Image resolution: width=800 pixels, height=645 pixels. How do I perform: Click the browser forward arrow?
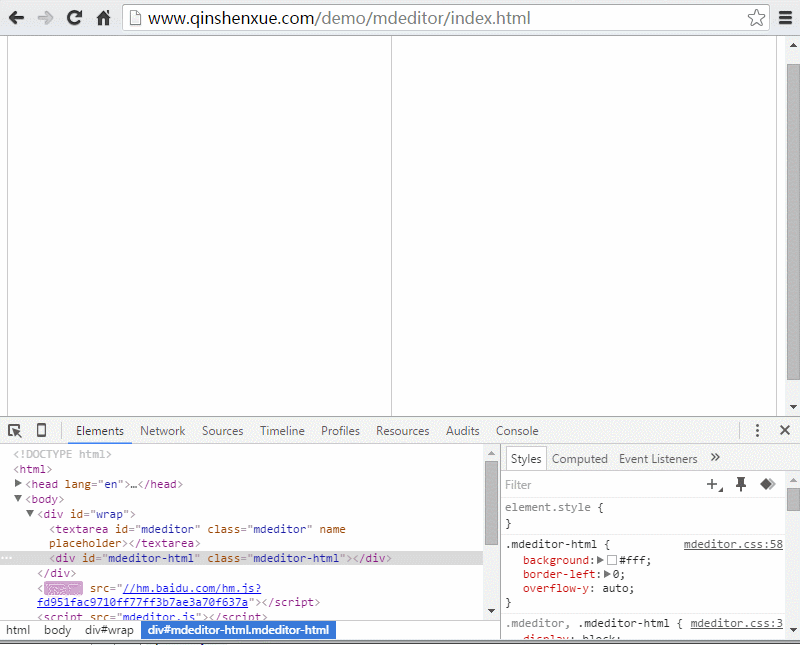[45, 18]
